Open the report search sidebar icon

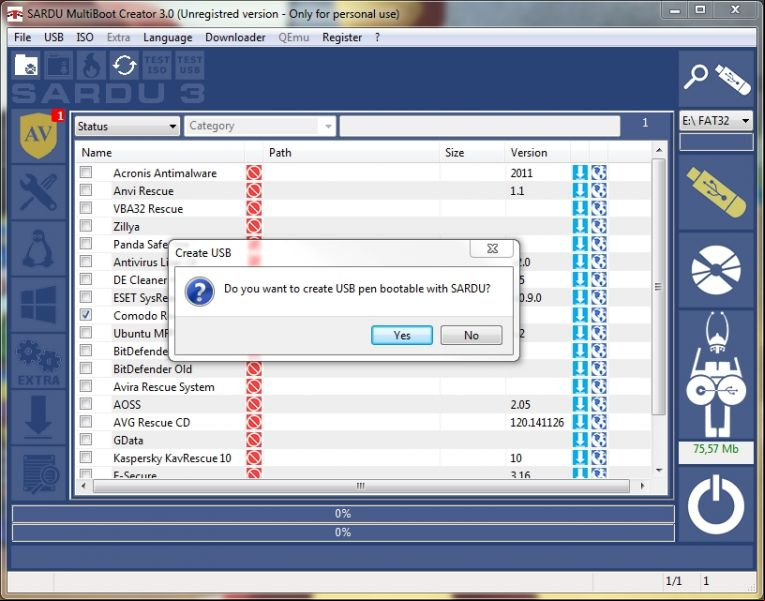coord(40,474)
